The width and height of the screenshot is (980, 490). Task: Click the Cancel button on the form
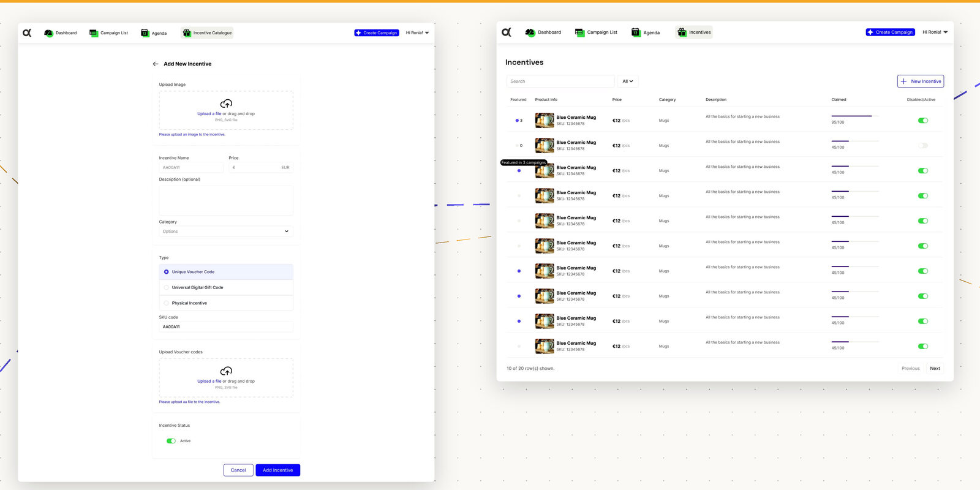pos(238,470)
